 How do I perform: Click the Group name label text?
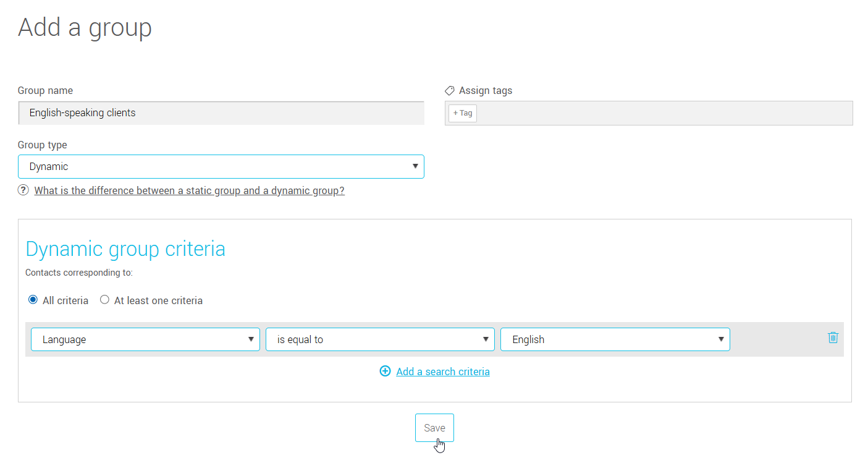45,91
